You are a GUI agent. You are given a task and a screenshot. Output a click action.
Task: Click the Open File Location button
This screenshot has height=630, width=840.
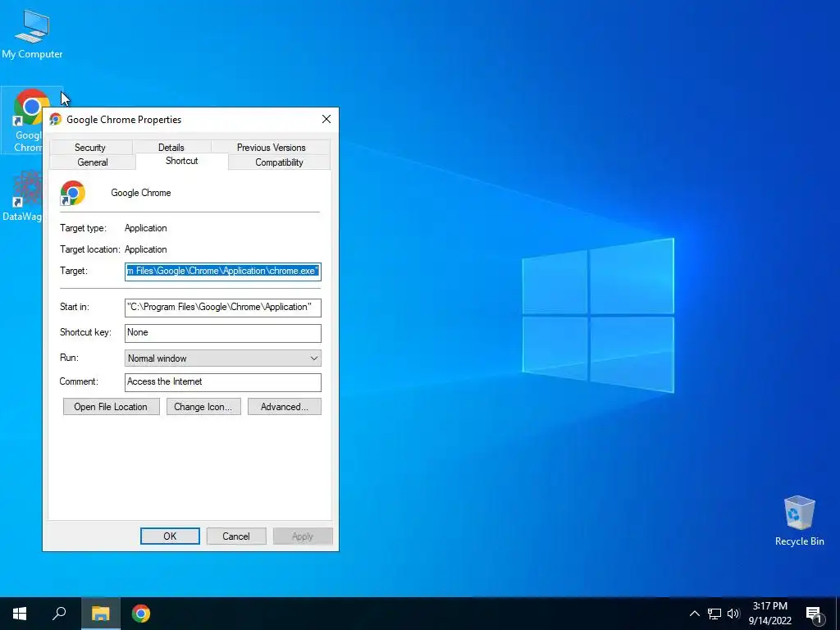[111, 407]
